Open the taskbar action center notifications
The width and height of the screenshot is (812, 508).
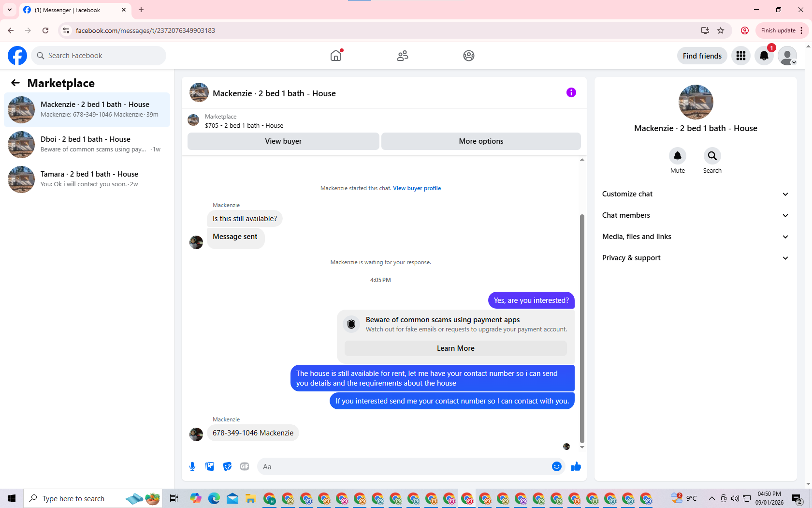click(x=797, y=498)
